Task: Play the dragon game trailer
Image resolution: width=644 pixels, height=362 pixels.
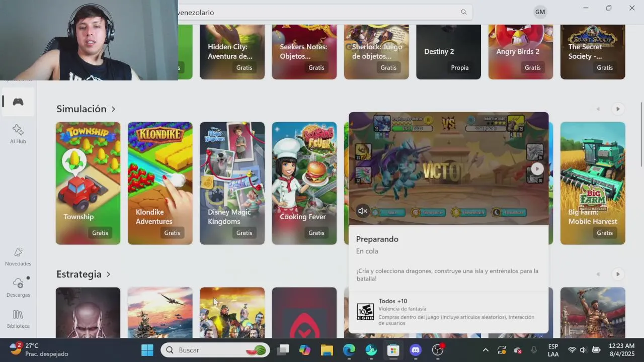Action: tap(537, 169)
